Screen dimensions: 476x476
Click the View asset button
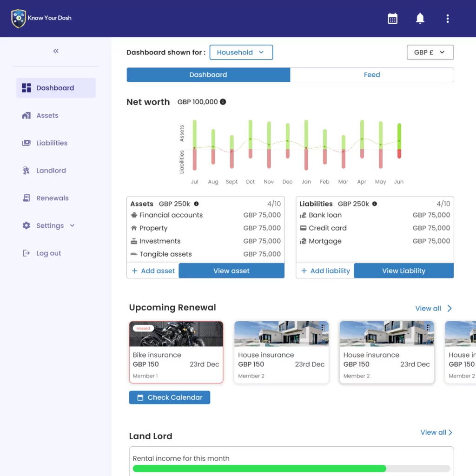point(231,271)
